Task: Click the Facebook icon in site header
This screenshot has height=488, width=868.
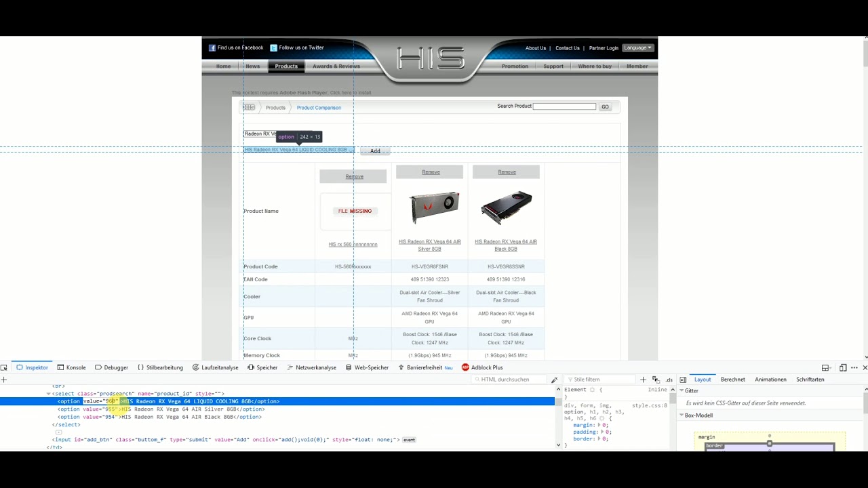Action: [212, 48]
